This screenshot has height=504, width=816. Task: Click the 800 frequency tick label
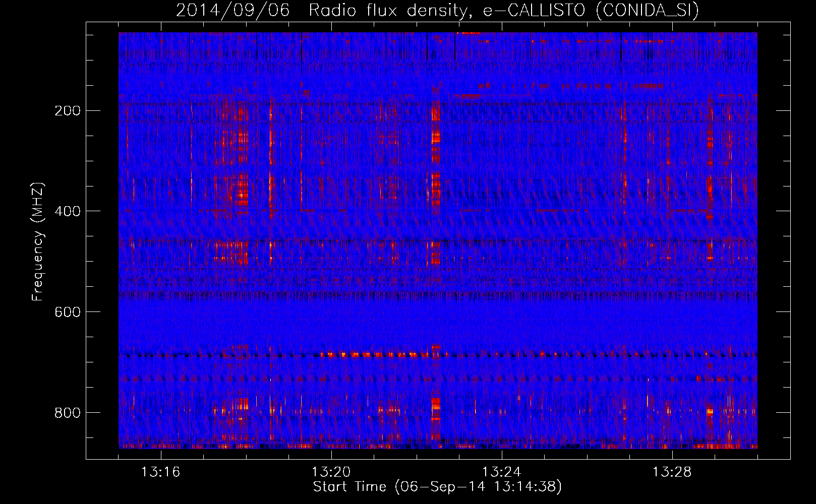[67, 413]
